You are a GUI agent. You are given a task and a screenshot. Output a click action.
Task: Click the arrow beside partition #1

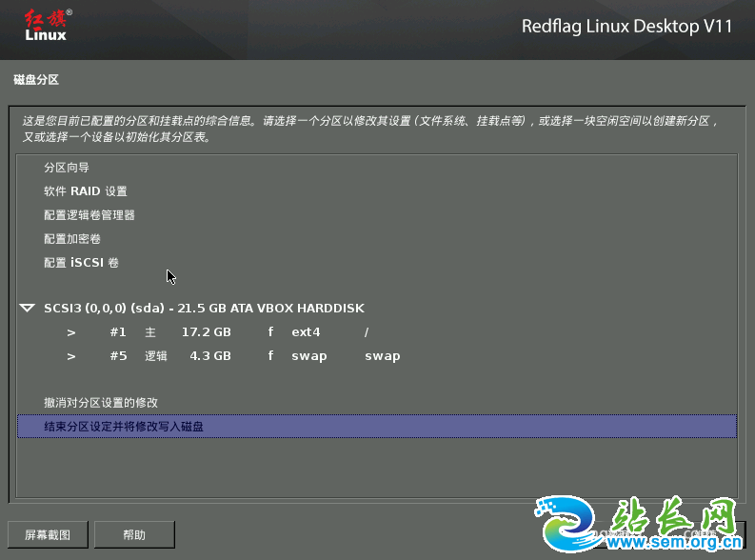click(x=71, y=332)
